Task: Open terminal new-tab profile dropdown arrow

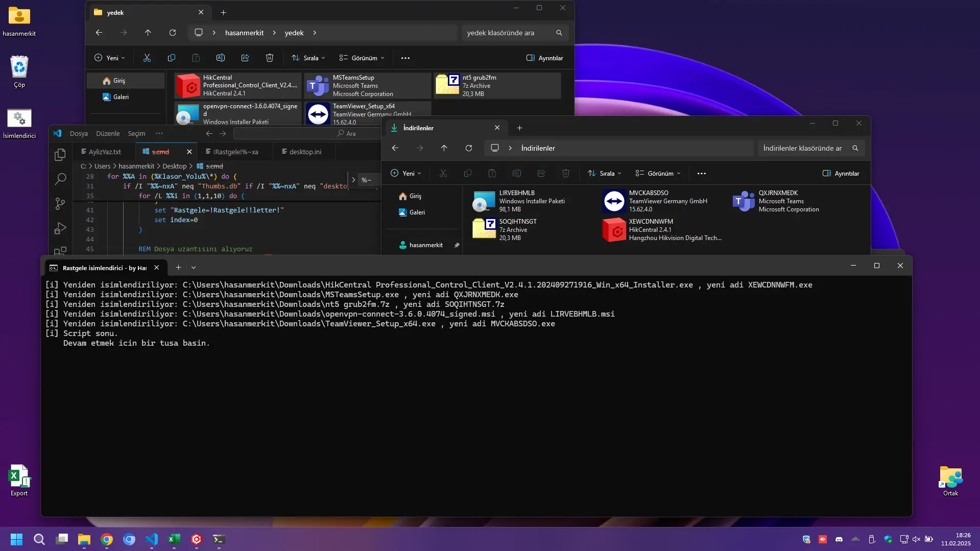Action: (194, 268)
